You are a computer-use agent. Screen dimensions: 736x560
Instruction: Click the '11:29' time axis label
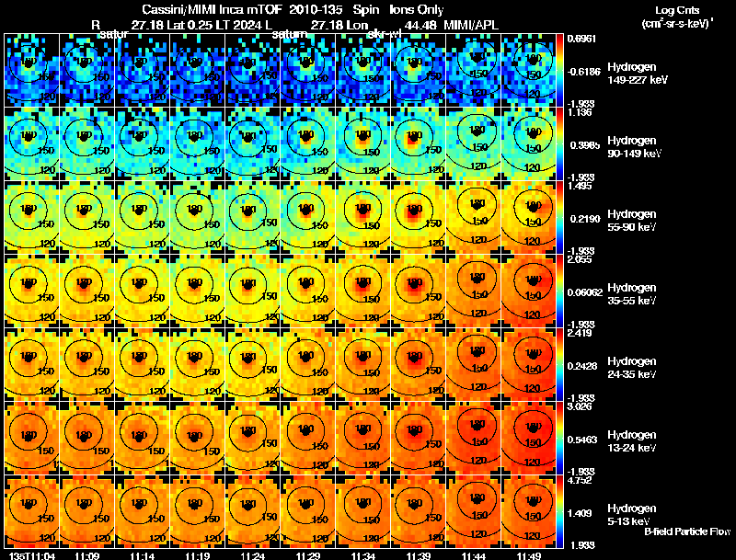(x=308, y=555)
